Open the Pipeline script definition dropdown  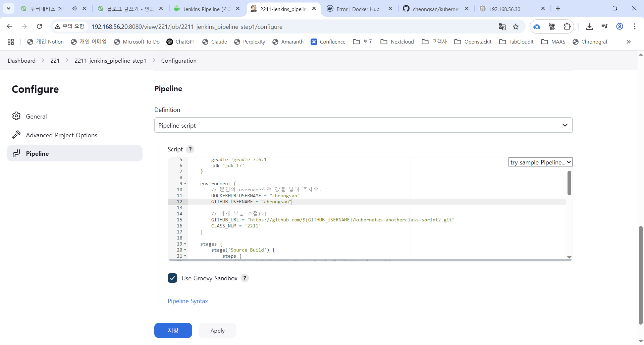(363, 125)
